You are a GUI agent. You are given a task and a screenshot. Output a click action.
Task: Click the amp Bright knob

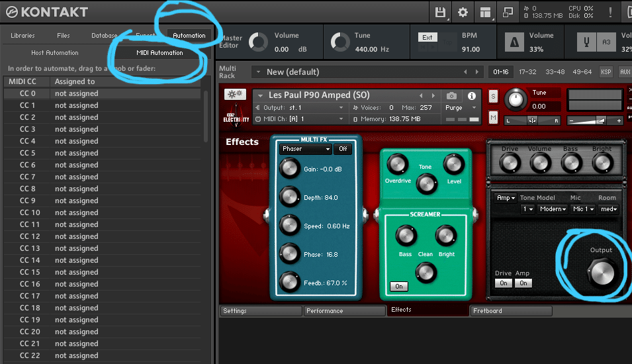coord(603,163)
